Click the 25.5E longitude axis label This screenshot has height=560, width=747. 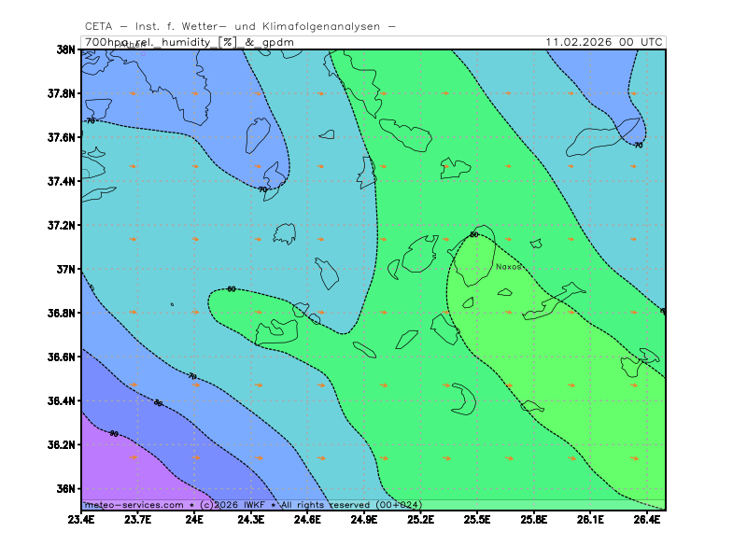pyautogui.click(x=476, y=519)
